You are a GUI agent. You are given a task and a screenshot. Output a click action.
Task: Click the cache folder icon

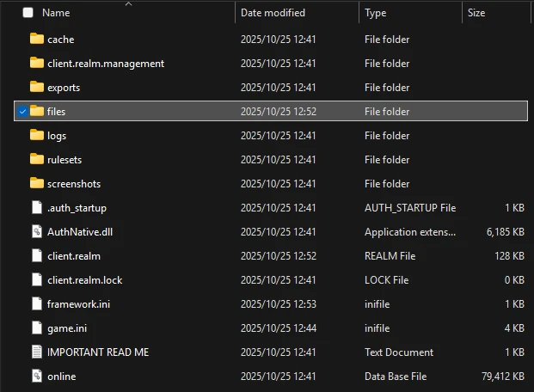pyautogui.click(x=36, y=39)
